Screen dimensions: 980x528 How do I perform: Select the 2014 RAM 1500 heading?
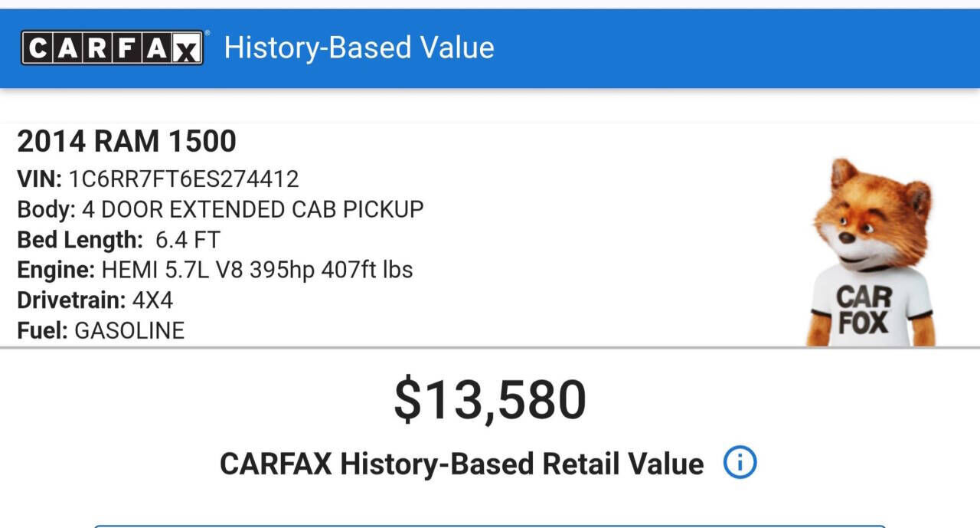tap(126, 141)
